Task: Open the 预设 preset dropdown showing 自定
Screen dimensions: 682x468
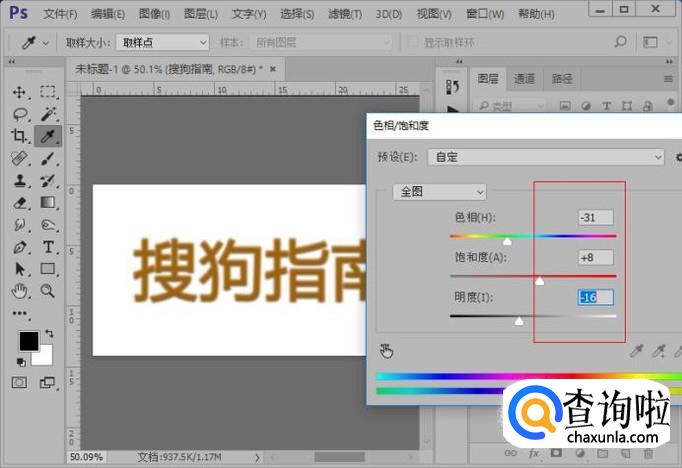Action: click(x=546, y=157)
